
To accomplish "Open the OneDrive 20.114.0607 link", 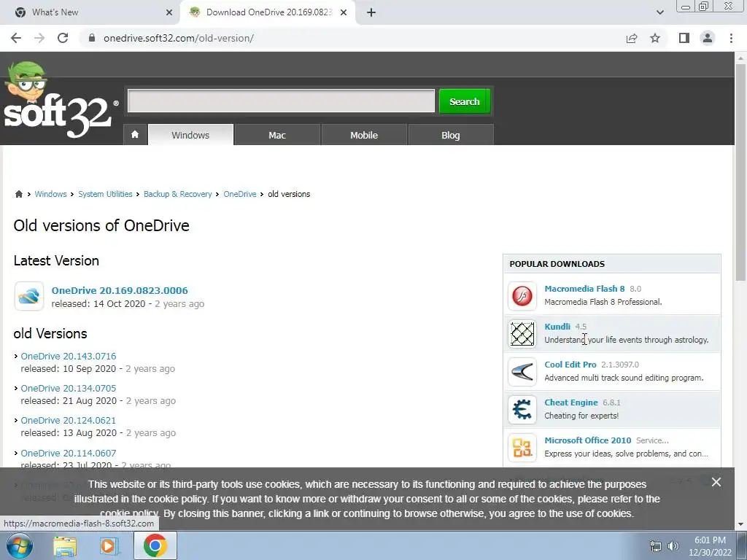I will pyautogui.click(x=69, y=453).
